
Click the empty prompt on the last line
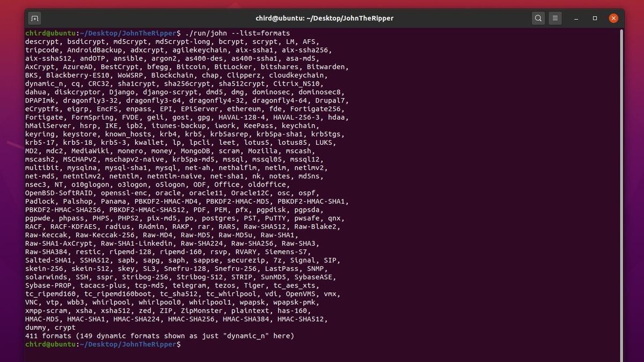[x=185, y=344]
